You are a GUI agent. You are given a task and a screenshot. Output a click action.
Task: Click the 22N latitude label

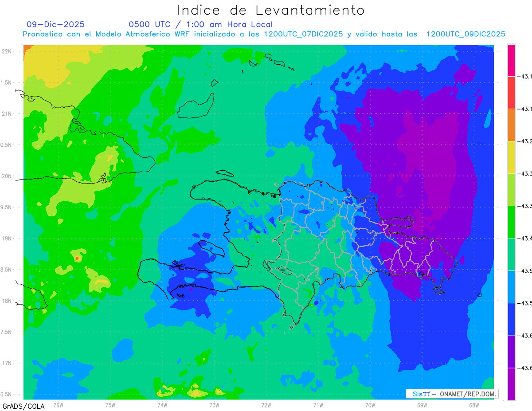[x=7, y=51]
